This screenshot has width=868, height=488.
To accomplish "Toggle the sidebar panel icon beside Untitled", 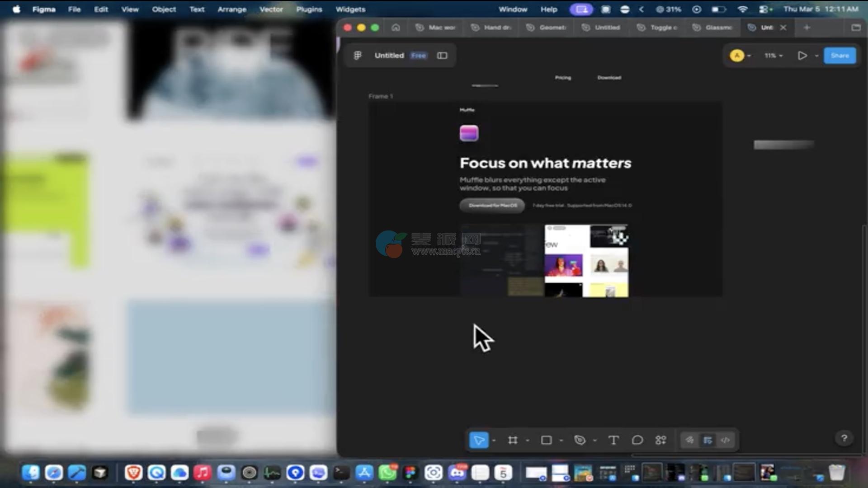I will coord(442,56).
